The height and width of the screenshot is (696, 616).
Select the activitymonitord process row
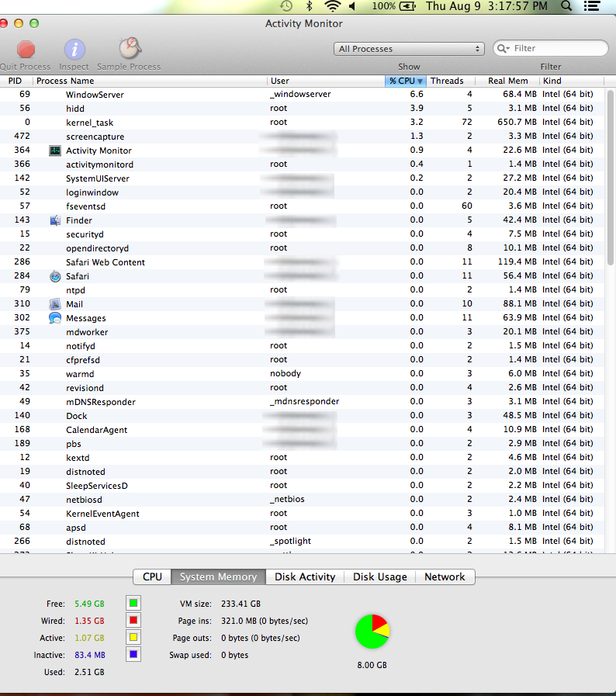(x=302, y=164)
